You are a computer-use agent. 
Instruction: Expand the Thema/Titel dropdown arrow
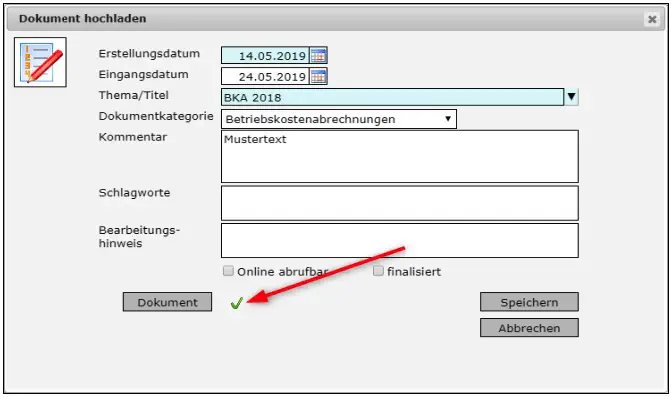(x=572, y=97)
